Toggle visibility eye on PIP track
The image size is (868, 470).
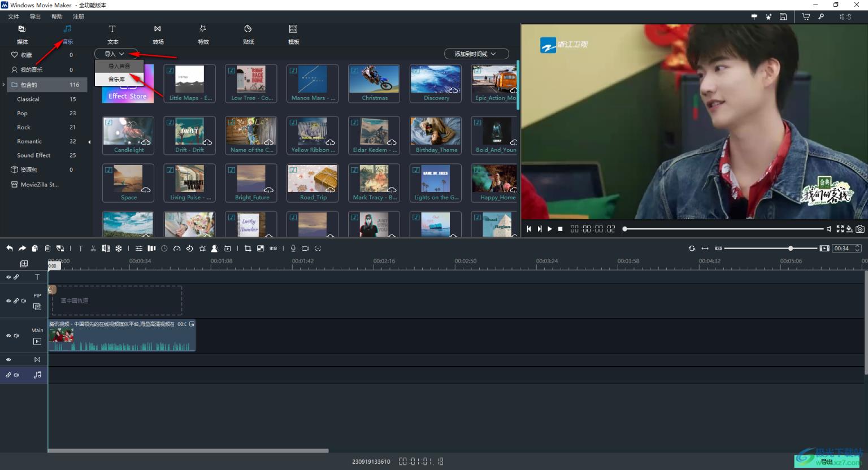tap(8, 301)
